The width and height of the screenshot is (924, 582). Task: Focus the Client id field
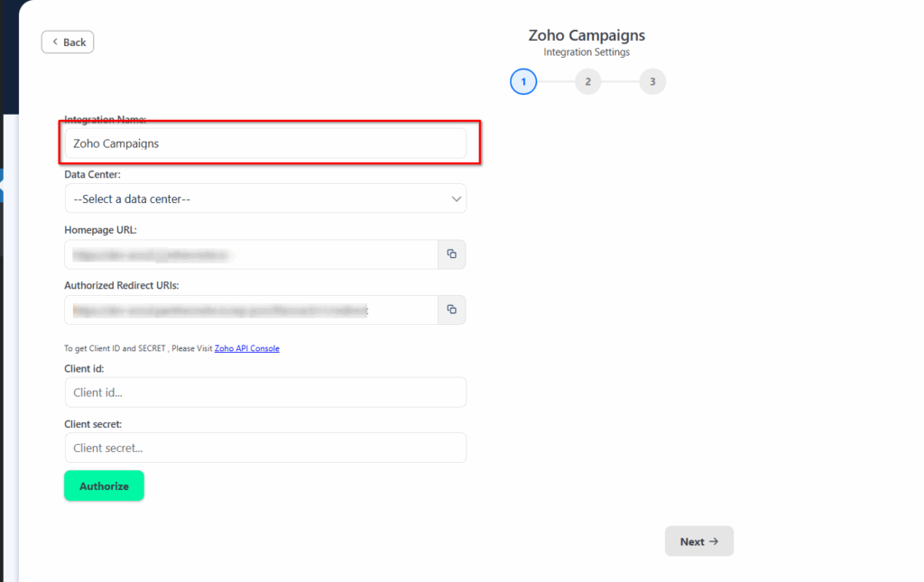(266, 393)
